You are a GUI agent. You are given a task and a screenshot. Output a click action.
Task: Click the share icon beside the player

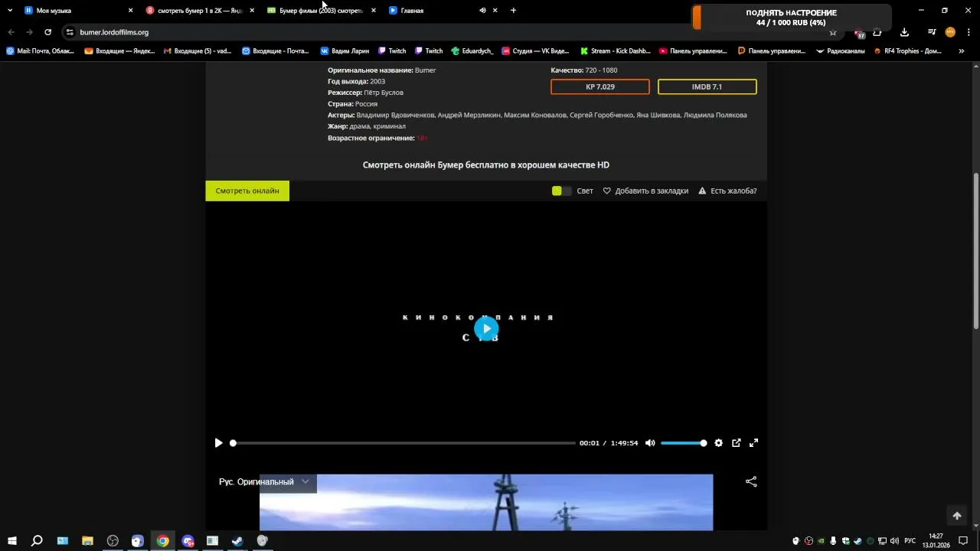[x=751, y=481]
